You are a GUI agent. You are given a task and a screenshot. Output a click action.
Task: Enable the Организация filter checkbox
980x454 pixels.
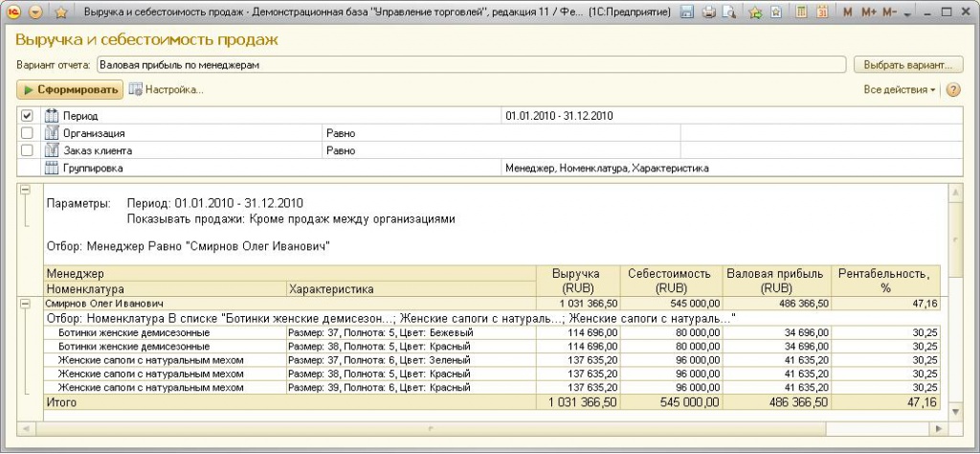[27, 133]
